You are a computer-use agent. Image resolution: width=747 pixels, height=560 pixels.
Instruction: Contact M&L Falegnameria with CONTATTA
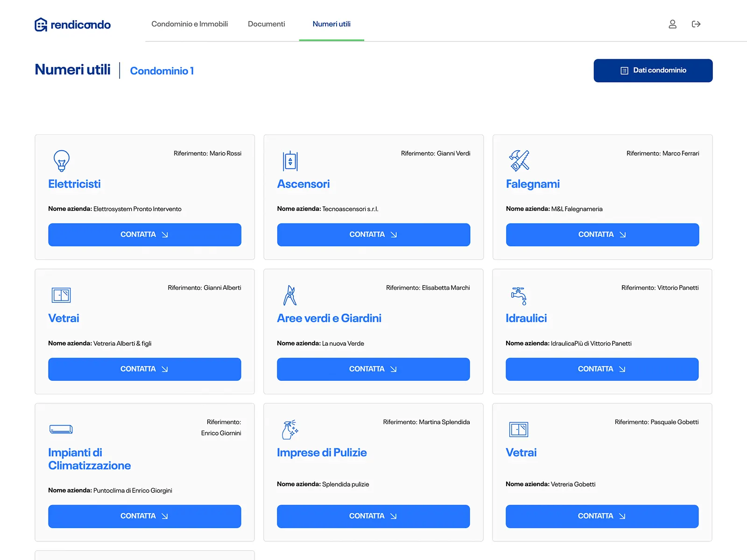tap(603, 235)
